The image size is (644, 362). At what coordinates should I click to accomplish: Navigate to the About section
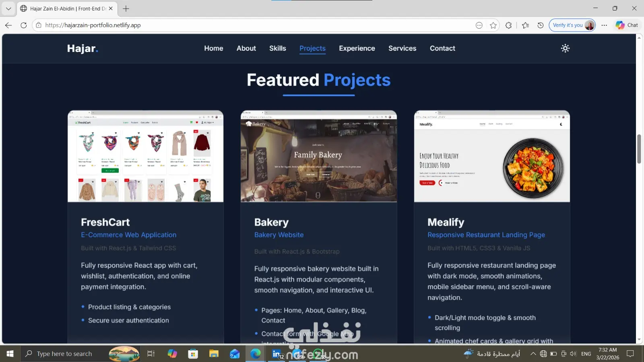pos(246,48)
